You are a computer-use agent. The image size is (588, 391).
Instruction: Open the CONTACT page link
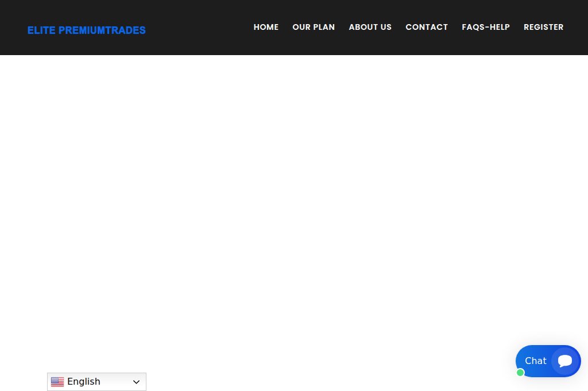pos(427,27)
